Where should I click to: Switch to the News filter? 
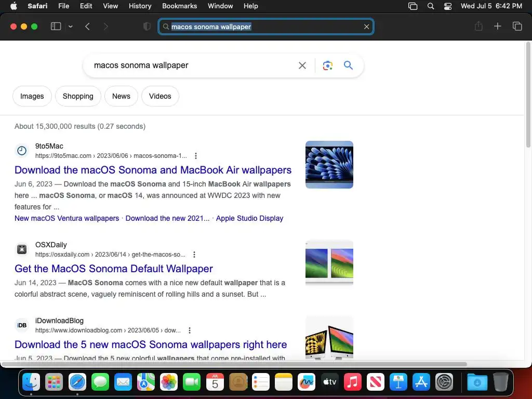[x=121, y=96]
